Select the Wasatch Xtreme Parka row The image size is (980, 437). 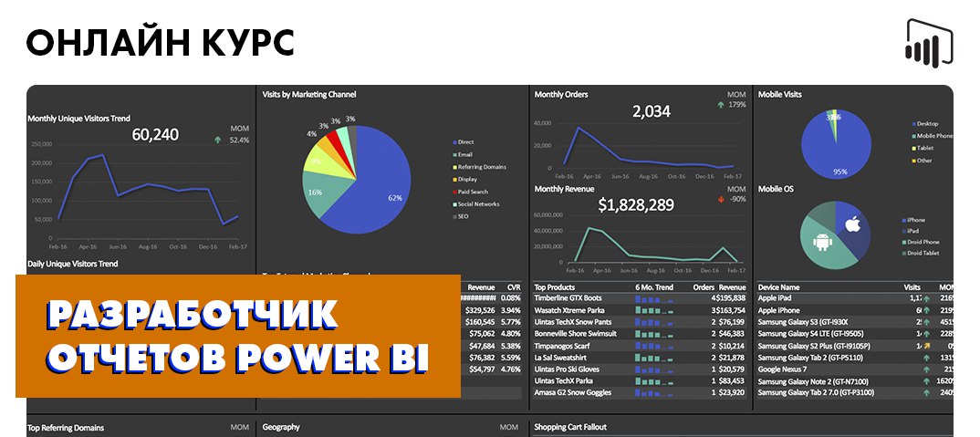point(640,310)
